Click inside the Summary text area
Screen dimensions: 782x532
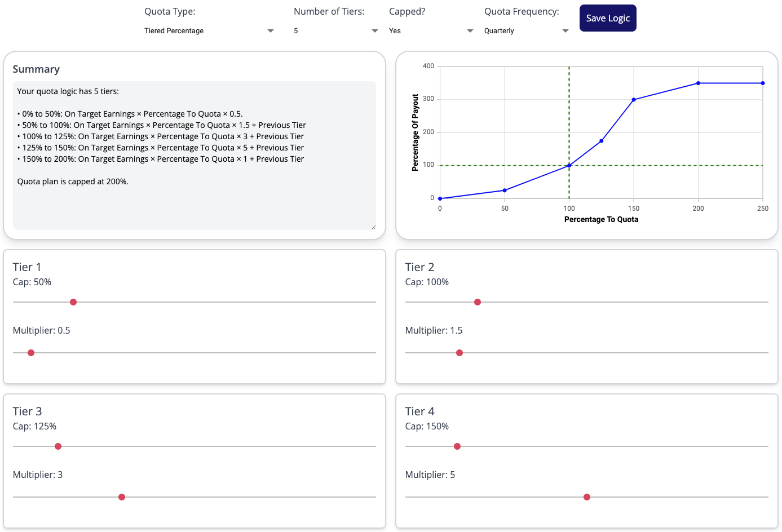click(194, 203)
